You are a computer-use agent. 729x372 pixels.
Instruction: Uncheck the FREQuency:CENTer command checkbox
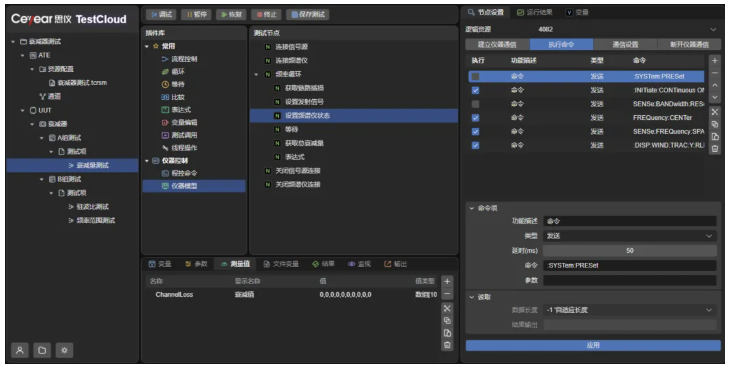pos(475,118)
